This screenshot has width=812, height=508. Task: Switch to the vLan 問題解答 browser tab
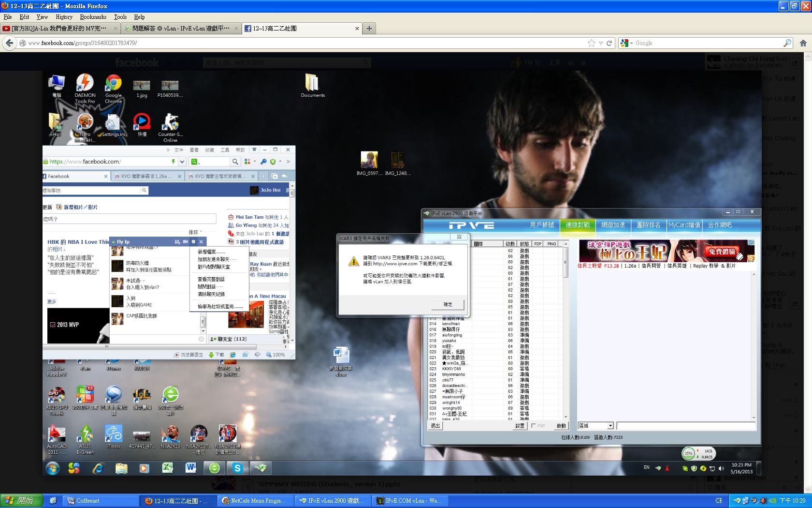(x=181, y=29)
